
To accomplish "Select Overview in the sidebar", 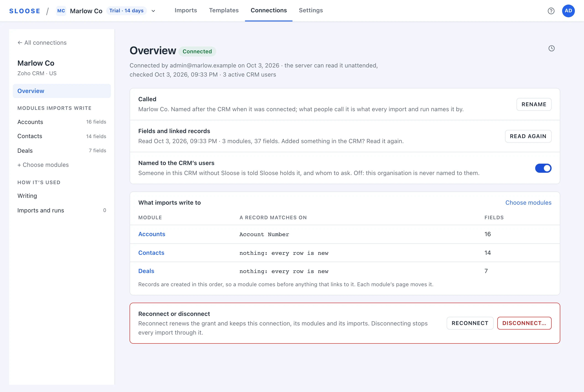I will 62,91.
